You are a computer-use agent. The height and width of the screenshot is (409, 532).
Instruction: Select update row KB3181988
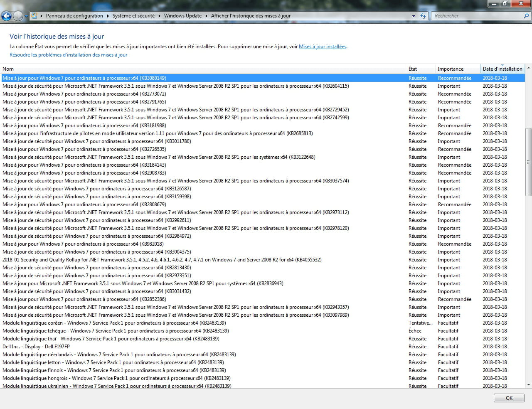point(263,126)
